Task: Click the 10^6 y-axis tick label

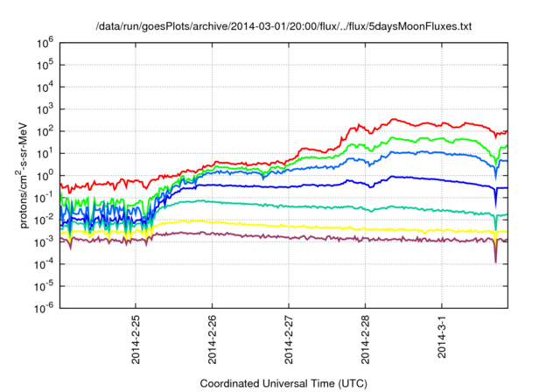Action: [45, 43]
